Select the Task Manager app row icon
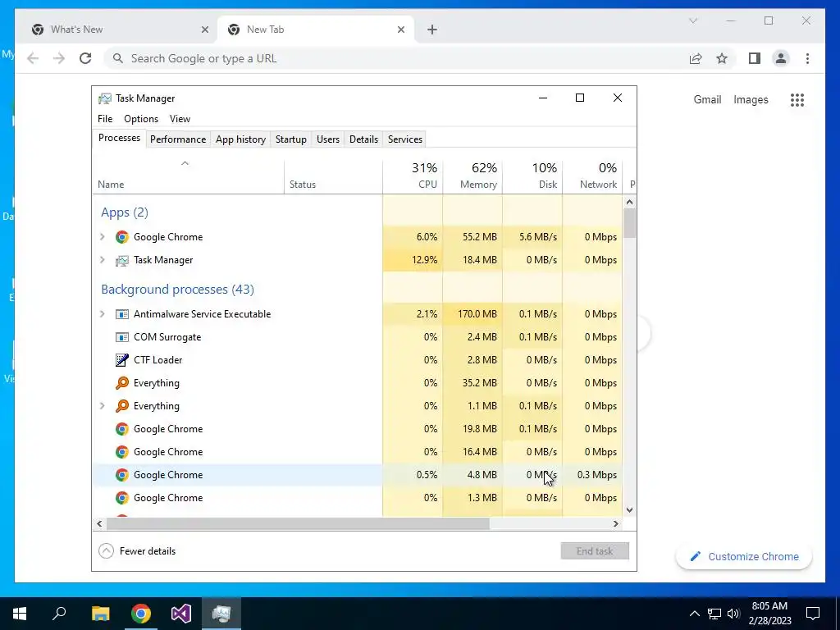The height and width of the screenshot is (630, 840). (122, 260)
